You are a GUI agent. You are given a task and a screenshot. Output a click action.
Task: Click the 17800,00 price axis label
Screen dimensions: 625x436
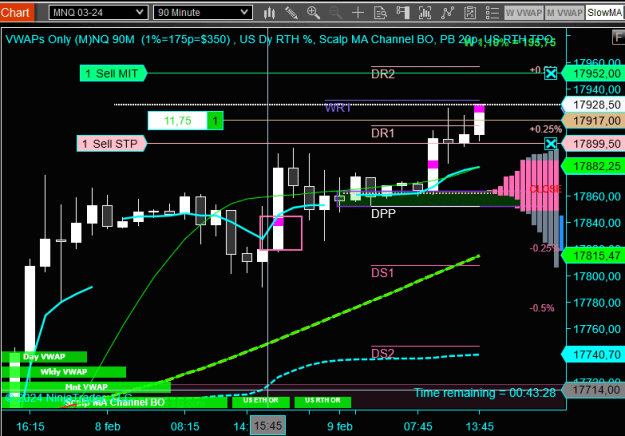(597, 276)
